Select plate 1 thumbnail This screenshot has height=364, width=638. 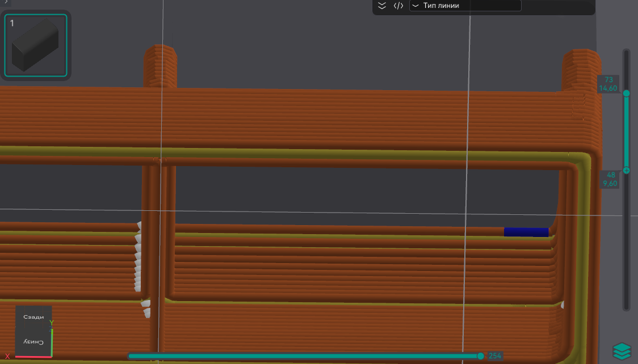click(x=36, y=45)
